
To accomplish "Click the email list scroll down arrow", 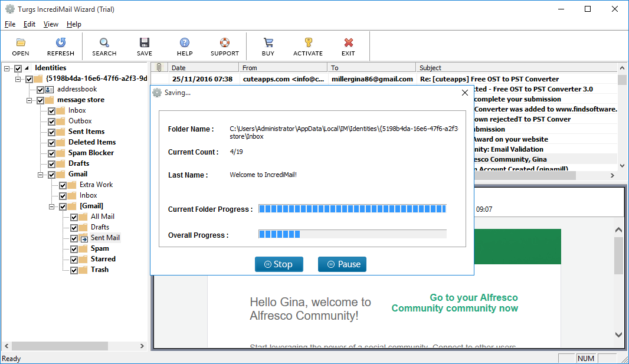I will [622, 166].
